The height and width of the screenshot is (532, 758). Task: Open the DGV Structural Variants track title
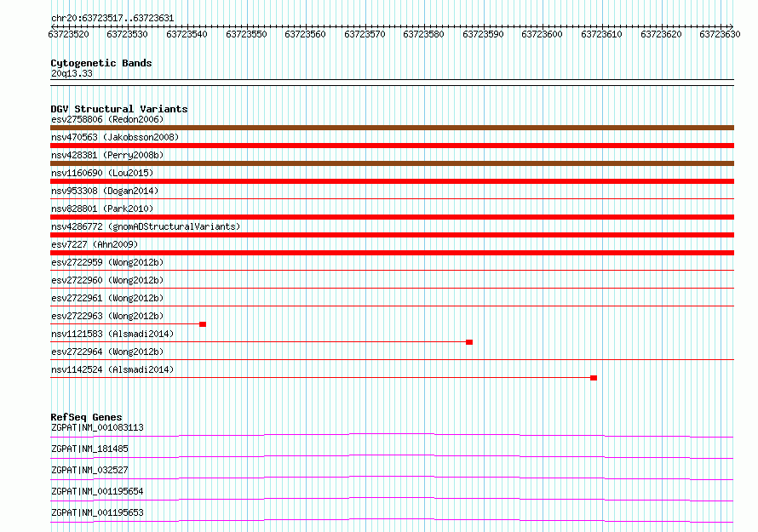click(119, 109)
